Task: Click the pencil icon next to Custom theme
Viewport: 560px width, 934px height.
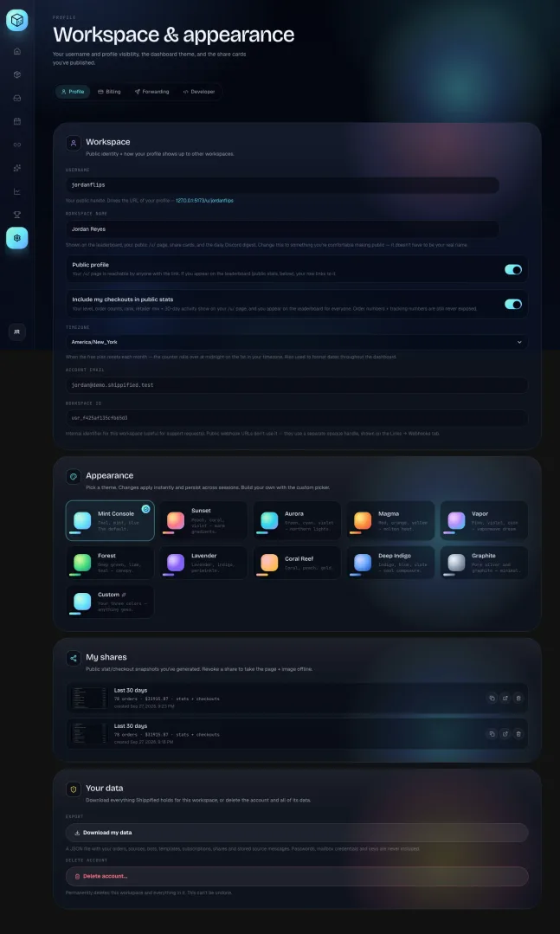Action: click(x=124, y=595)
